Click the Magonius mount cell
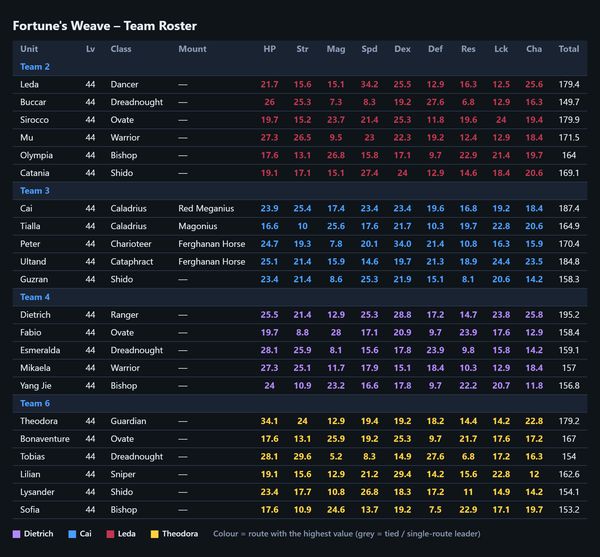Image resolution: width=600 pixels, height=557 pixels. tap(198, 226)
